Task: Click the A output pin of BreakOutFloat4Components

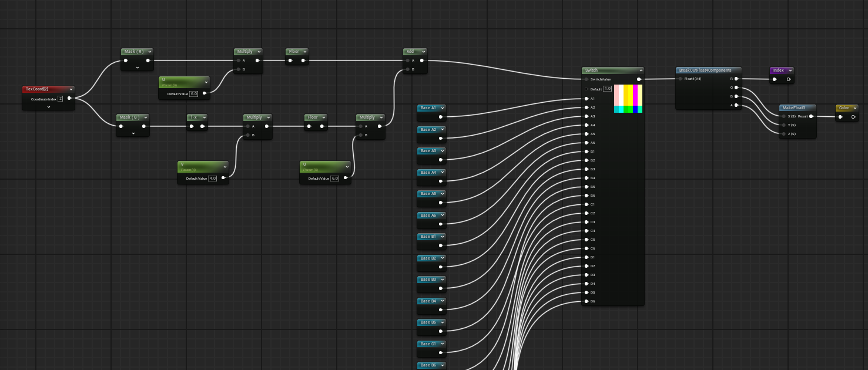Action: point(736,105)
